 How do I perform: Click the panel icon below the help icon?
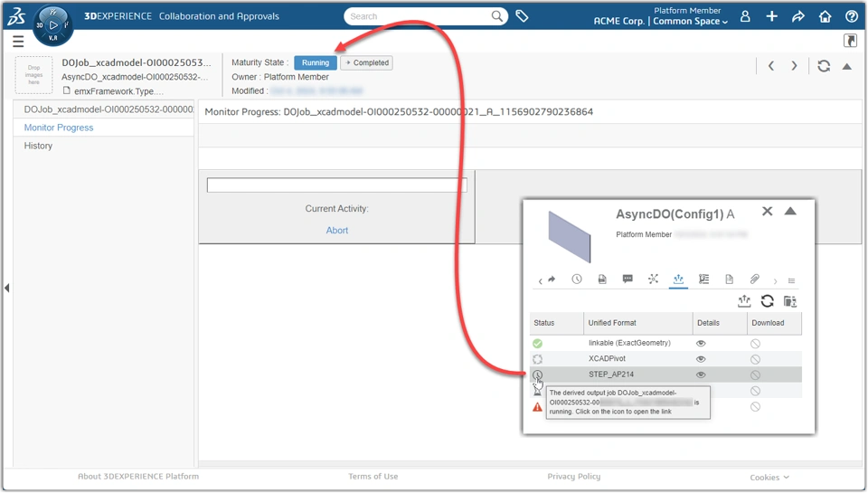click(x=850, y=41)
